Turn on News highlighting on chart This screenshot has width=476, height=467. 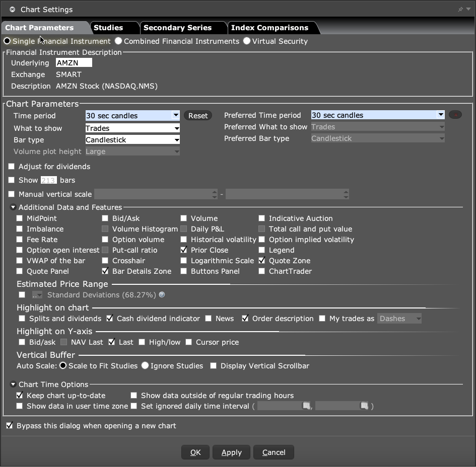(x=208, y=319)
